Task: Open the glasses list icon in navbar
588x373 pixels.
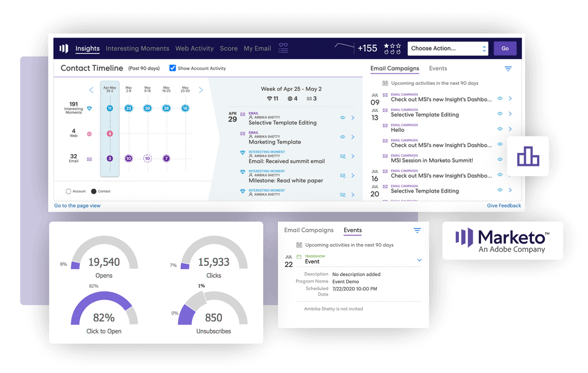Action: click(x=283, y=48)
